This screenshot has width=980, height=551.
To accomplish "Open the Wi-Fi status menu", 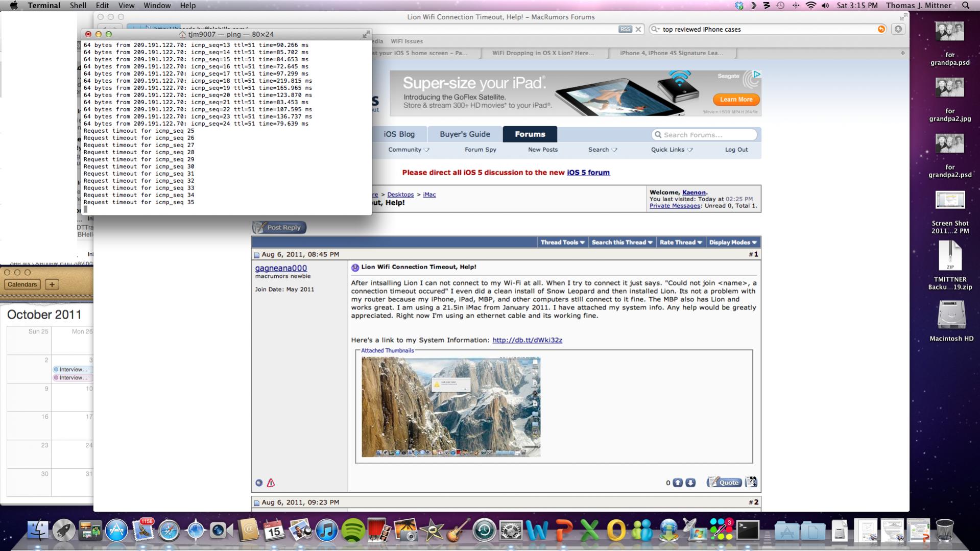I will pos(810,6).
